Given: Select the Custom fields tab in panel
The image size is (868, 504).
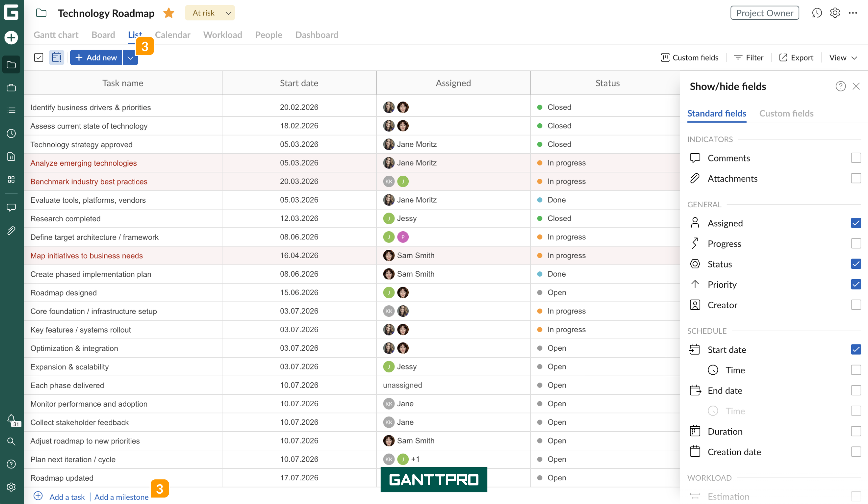Looking at the screenshot, I should [x=786, y=113].
